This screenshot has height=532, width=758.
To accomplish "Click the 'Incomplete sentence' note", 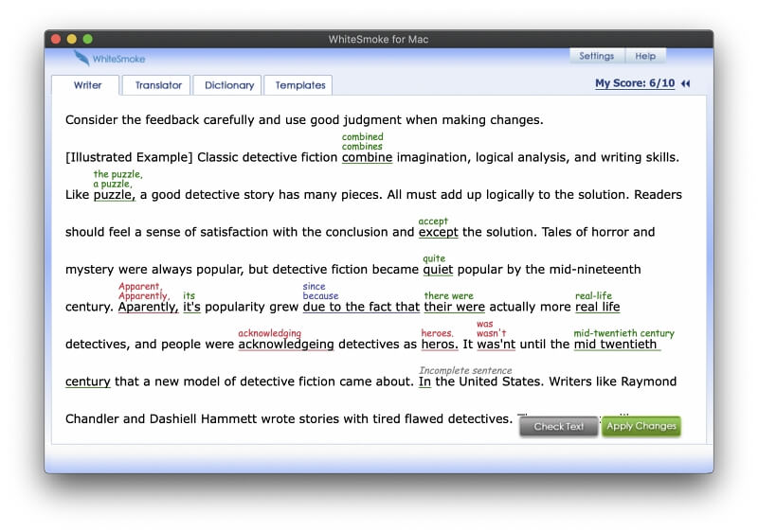I will [x=465, y=371].
